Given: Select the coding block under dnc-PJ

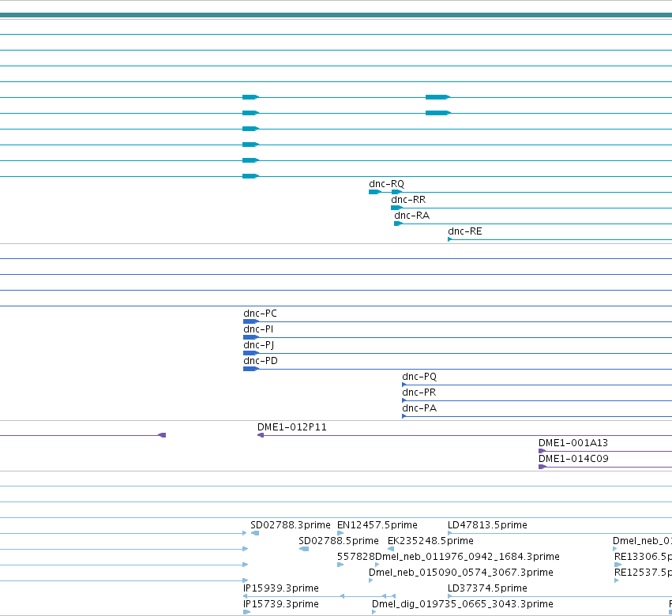Looking at the screenshot, I should tap(250, 353).
